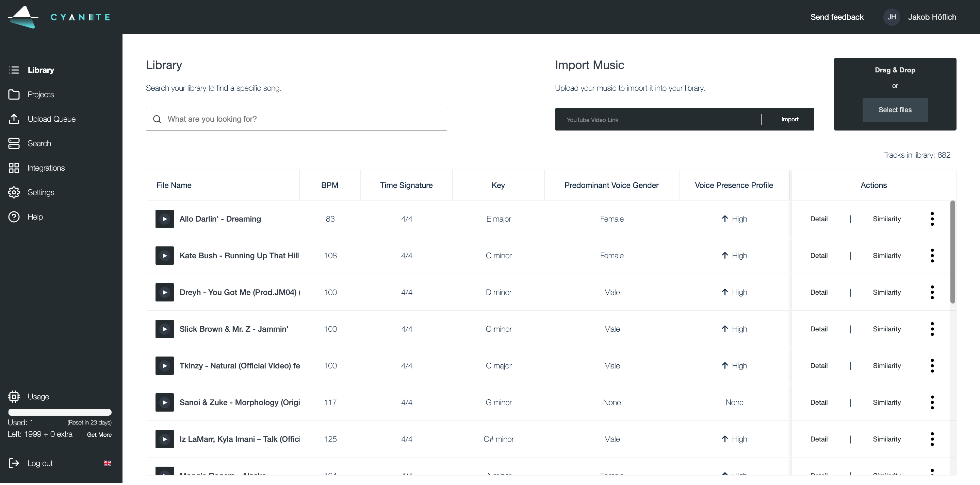The height and width of the screenshot is (485, 980).
Task: Expand actions menu for Sanoi & Zuke track
Action: click(x=932, y=402)
